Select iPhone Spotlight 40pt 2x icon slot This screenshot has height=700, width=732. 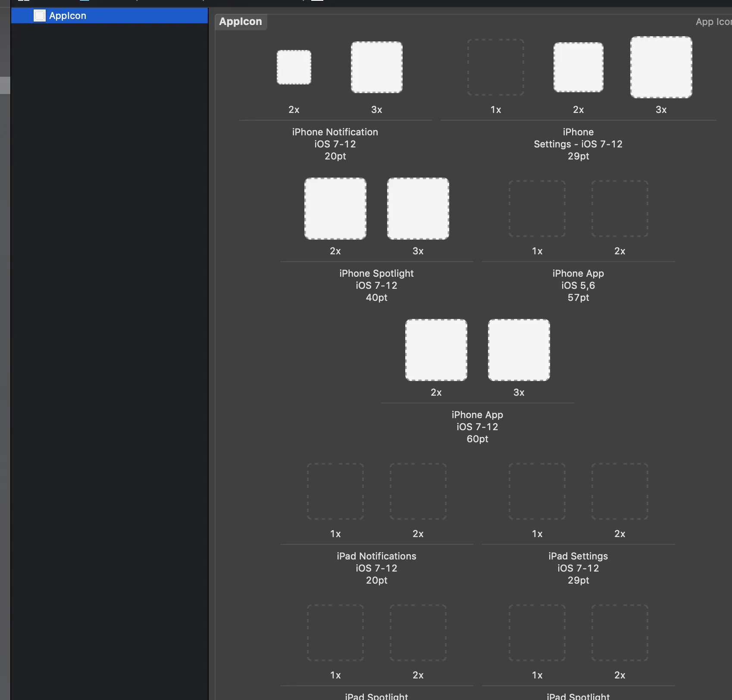pos(335,209)
